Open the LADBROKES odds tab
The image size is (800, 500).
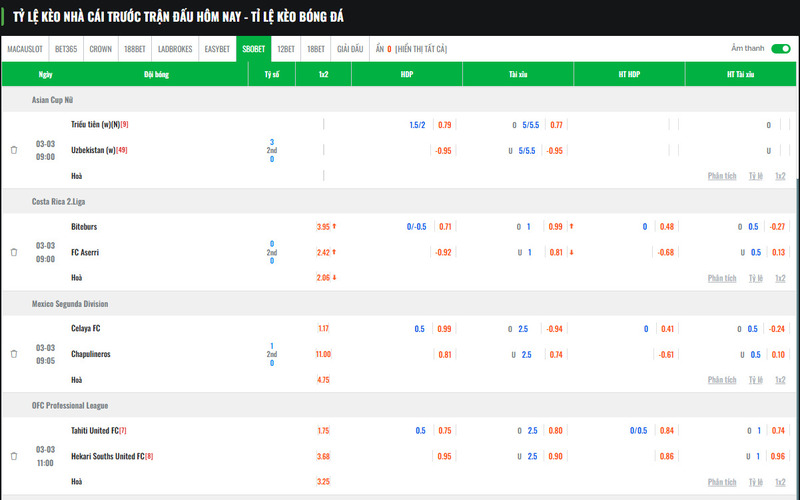click(x=175, y=49)
